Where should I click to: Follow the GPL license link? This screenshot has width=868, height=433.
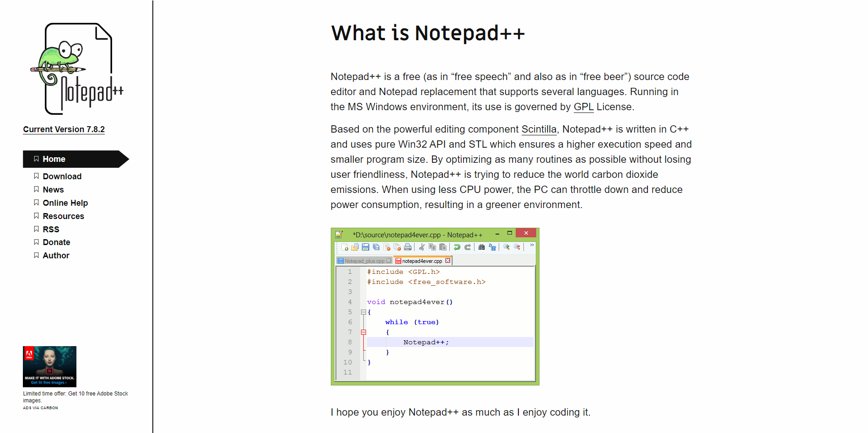[583, 107]
